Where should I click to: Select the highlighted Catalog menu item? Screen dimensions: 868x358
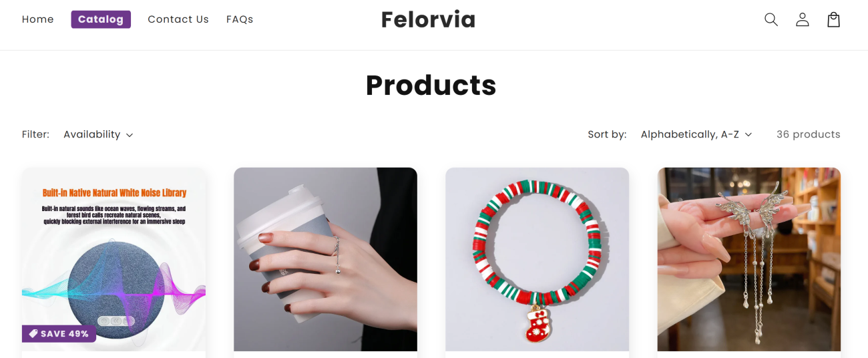(101, 19)
